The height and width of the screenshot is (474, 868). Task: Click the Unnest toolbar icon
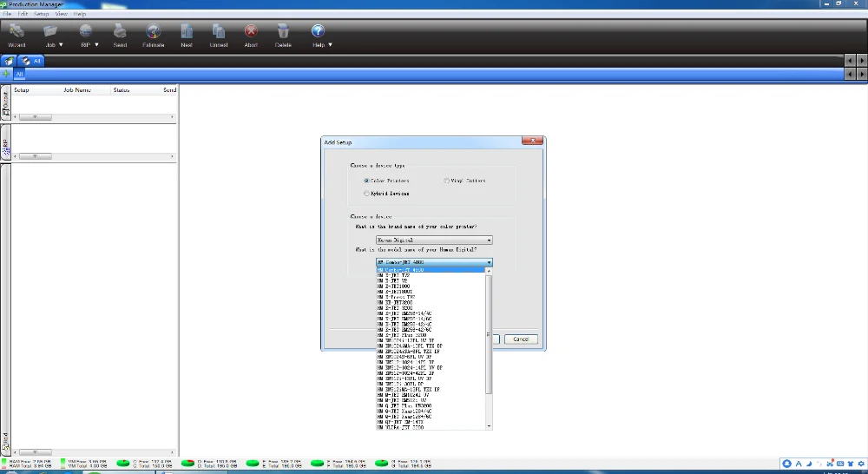point(219,31)
